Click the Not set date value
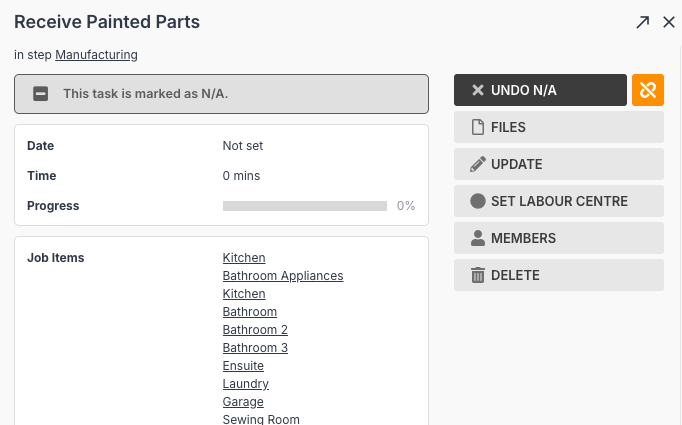This screenshot has height=425, width=682. [243, 146]
